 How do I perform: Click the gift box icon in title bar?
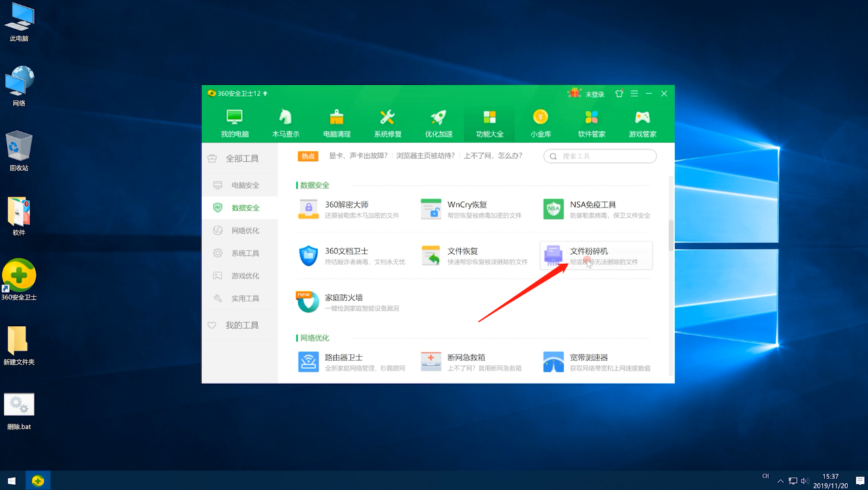pos(574,93)
